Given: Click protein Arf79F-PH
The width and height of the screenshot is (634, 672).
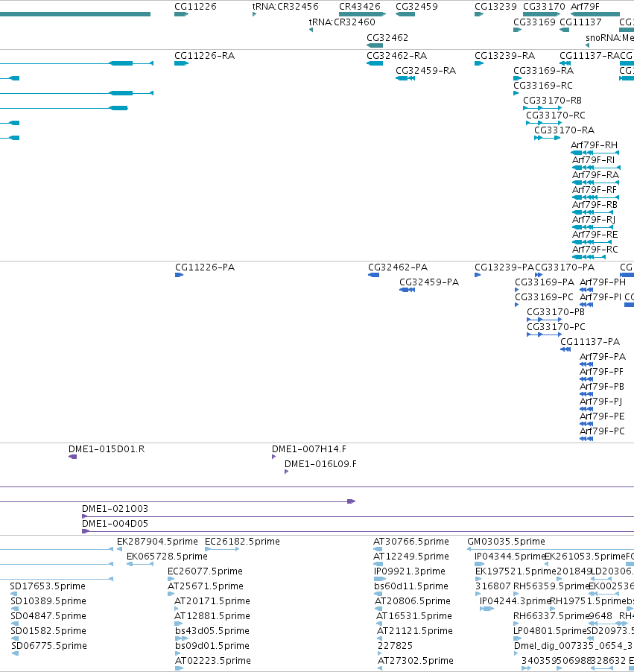Looking at the screenshot, I should (586, 290).
